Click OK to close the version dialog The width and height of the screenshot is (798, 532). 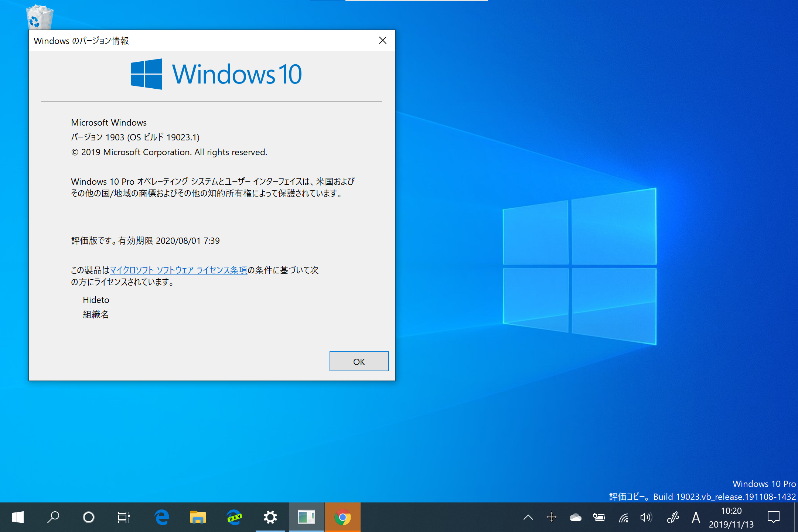(359, 361)
